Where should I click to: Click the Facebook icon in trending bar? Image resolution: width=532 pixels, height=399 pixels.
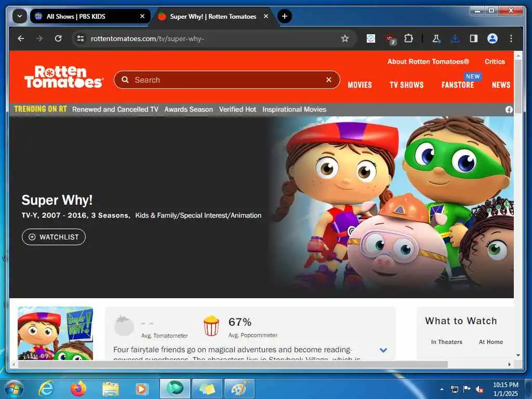[x=509, y=110]
